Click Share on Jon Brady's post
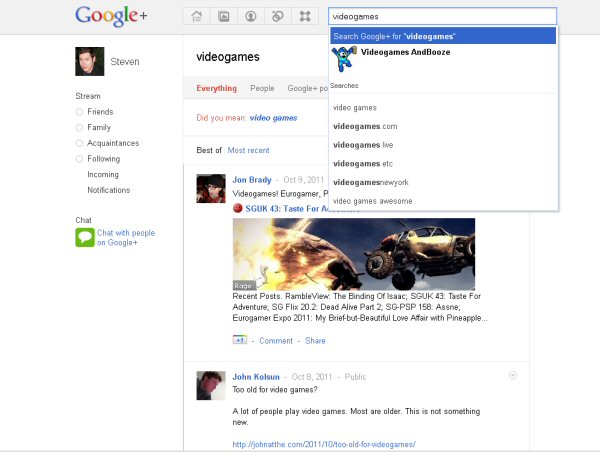 click(315, 341)
